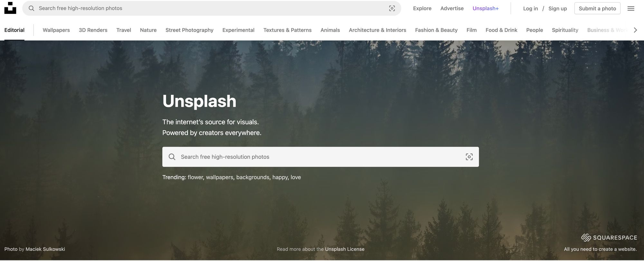Click trending term love
This screenshot has height=261, width=644.
point(296,177)
